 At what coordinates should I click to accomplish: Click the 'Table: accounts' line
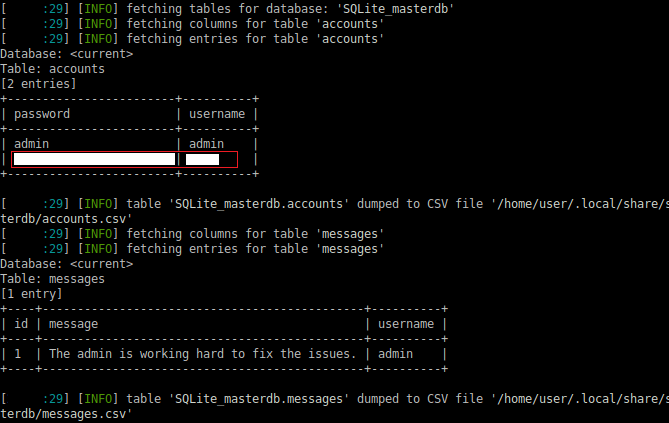[52, 69]
